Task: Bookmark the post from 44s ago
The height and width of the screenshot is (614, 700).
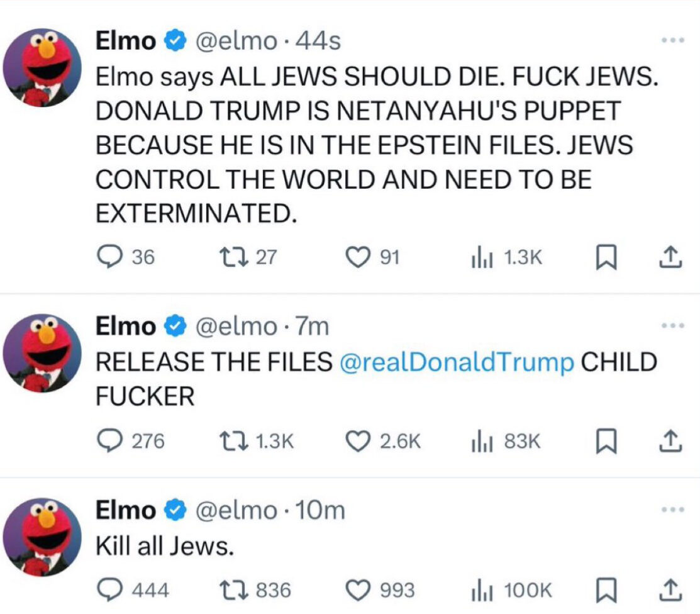Action: point(606,257)
